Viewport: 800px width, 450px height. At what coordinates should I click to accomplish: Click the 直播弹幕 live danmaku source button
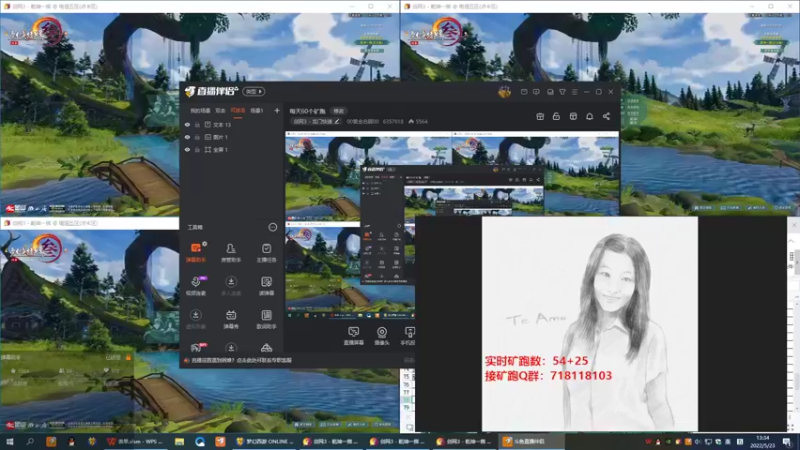[x=354, y=336]
